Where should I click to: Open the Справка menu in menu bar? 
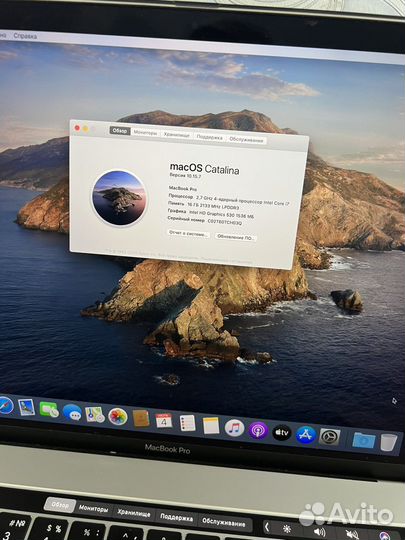point(25,36)
